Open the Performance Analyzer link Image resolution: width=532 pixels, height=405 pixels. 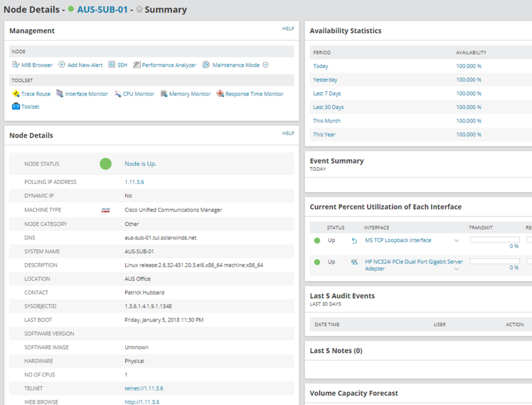[169, 65]
